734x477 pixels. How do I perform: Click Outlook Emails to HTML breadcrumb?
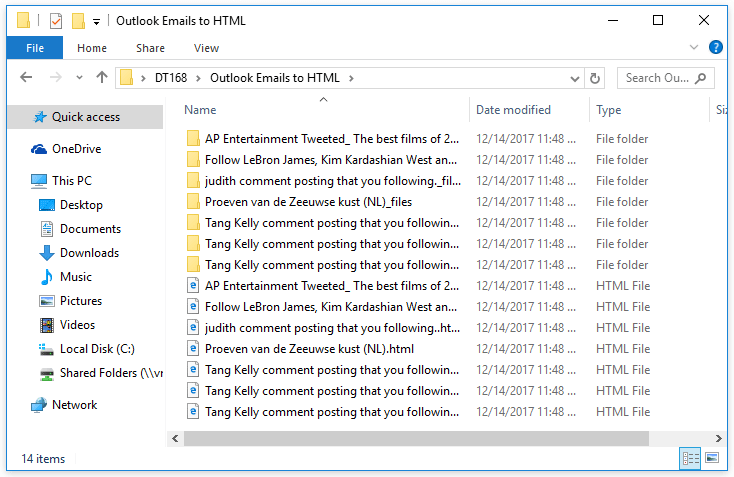(274, 78)
